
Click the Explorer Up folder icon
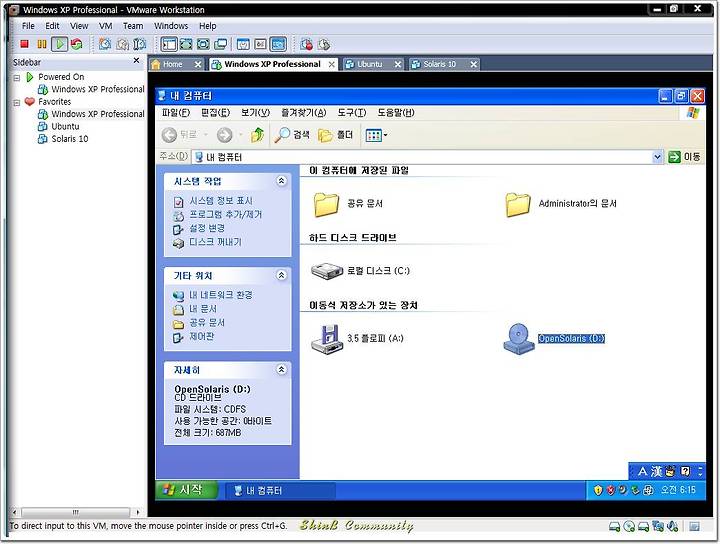coord(257,135)
